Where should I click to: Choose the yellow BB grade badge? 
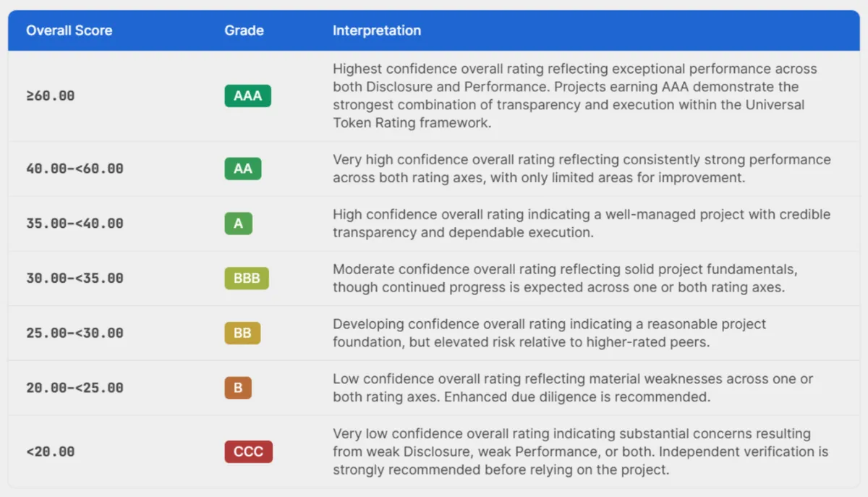click(x=242, y=333)
